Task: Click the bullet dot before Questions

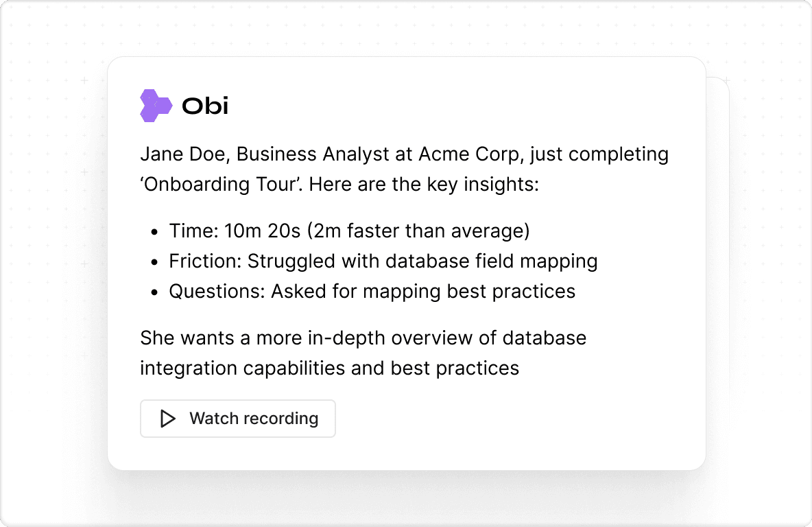Action: tap(154, 293)
